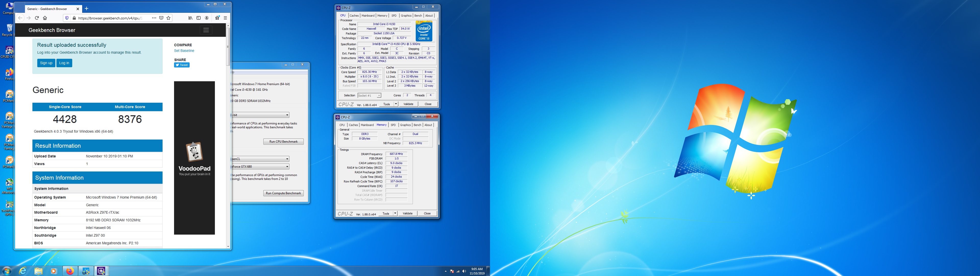Open new tab with plus button

click(x=86, y=8)
